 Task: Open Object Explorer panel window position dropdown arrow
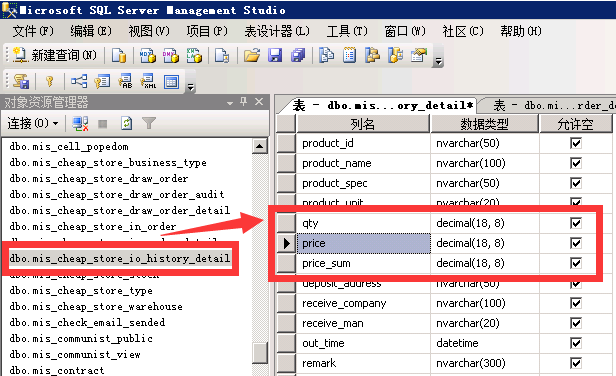click(230, 103)
